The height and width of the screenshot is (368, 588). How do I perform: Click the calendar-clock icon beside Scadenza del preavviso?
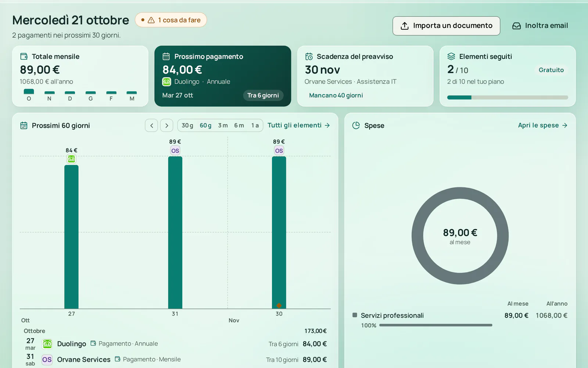(x=309, y=56)
